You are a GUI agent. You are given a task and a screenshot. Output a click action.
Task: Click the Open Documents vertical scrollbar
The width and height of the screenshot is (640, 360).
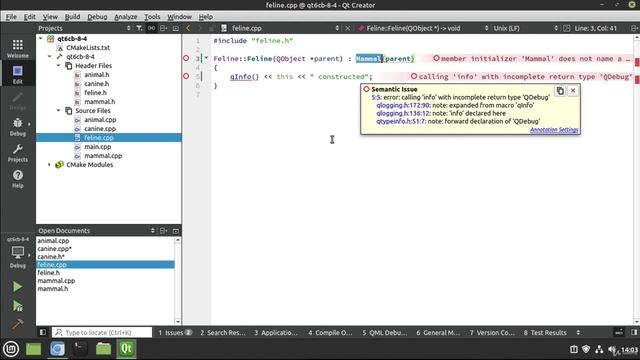178,281
